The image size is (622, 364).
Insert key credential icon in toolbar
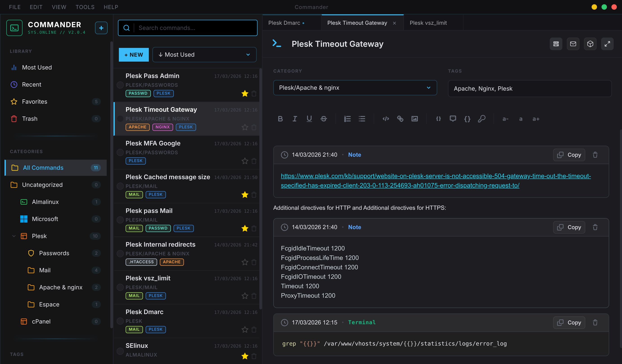point(482,119)
